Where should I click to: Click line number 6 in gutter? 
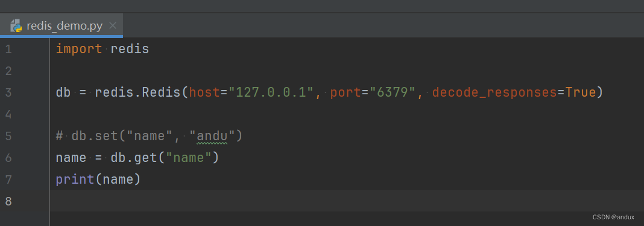pos(8,158)
